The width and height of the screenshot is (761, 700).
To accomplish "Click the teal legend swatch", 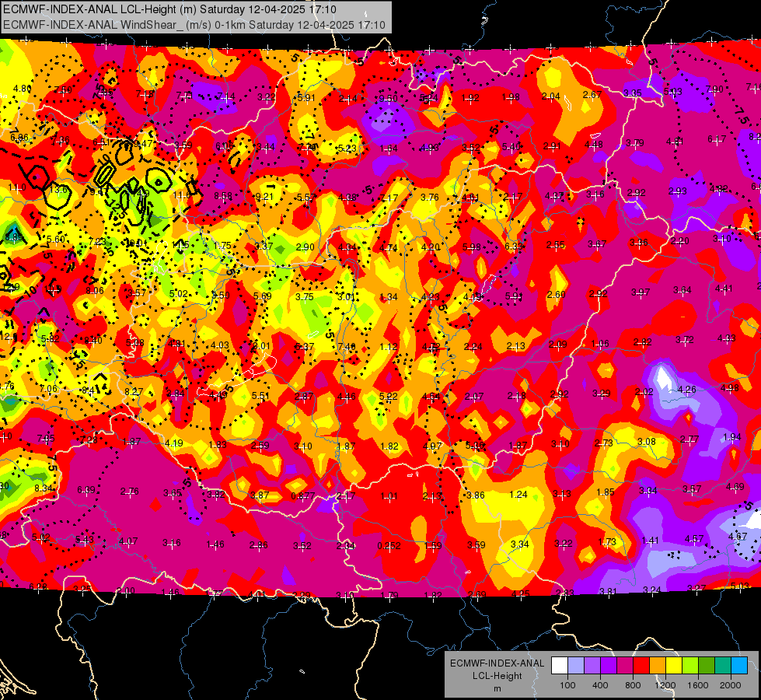I will pyautogui.click(x=723, y=666).
